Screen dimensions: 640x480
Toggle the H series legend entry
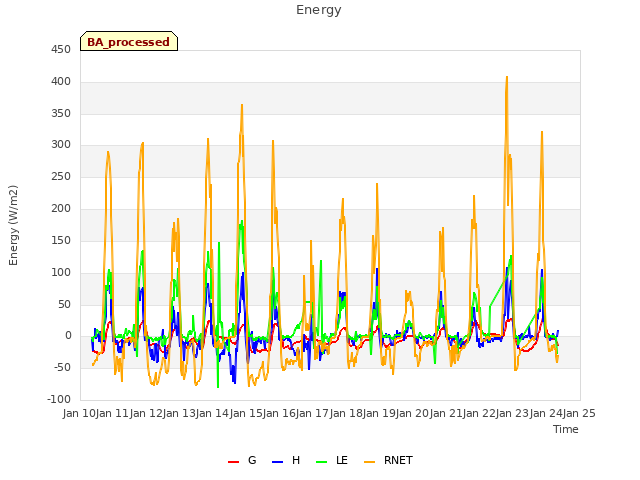pos(286,460)
